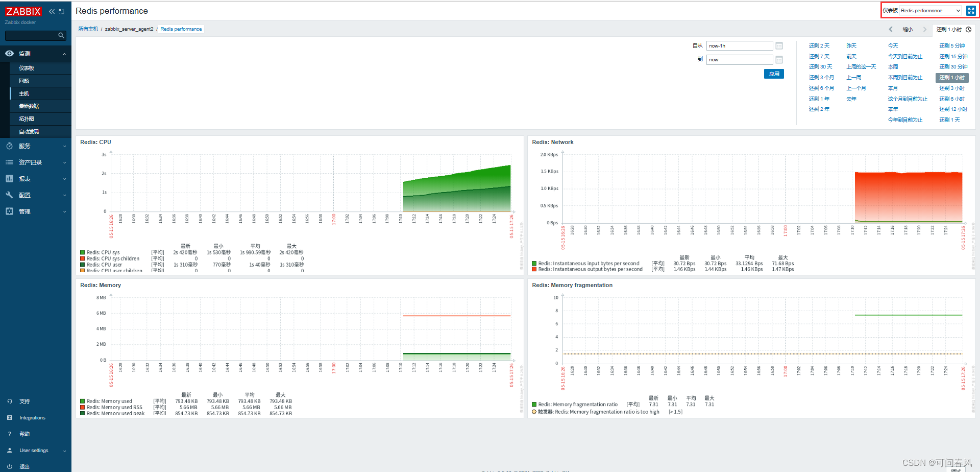
Task: Follow the 所有主机 breadcrumb link
Action: coord(88,29)
